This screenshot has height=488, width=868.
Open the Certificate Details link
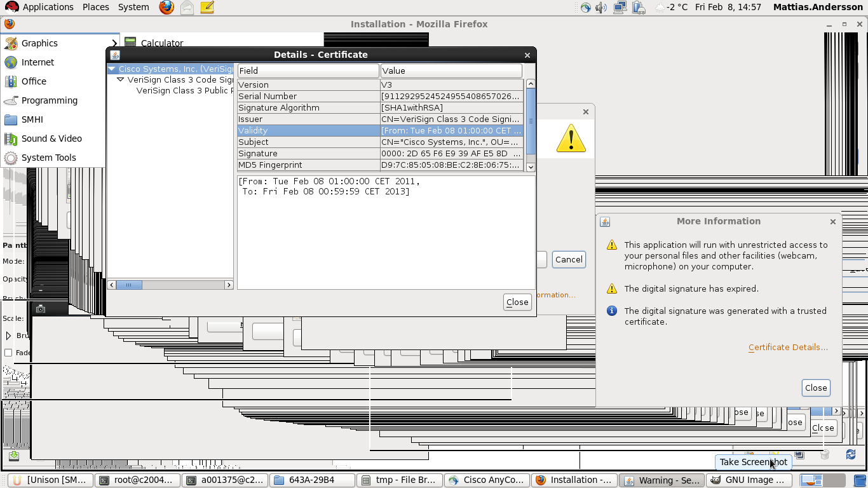click(788, 347)
